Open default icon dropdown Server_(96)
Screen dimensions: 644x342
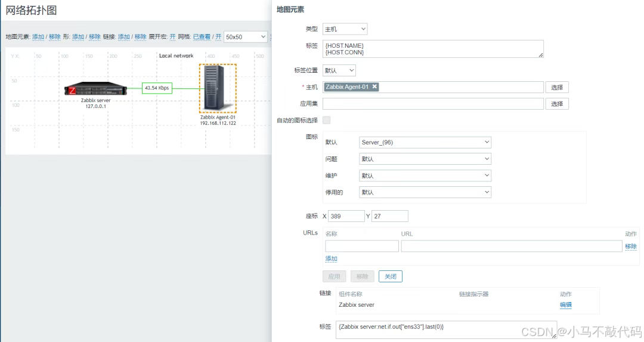tap(425, 142)
